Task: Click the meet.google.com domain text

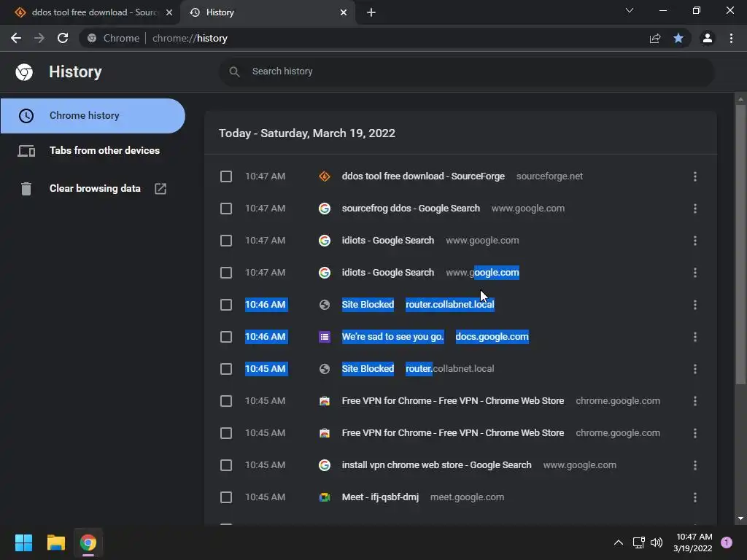Action: point(467,497)
